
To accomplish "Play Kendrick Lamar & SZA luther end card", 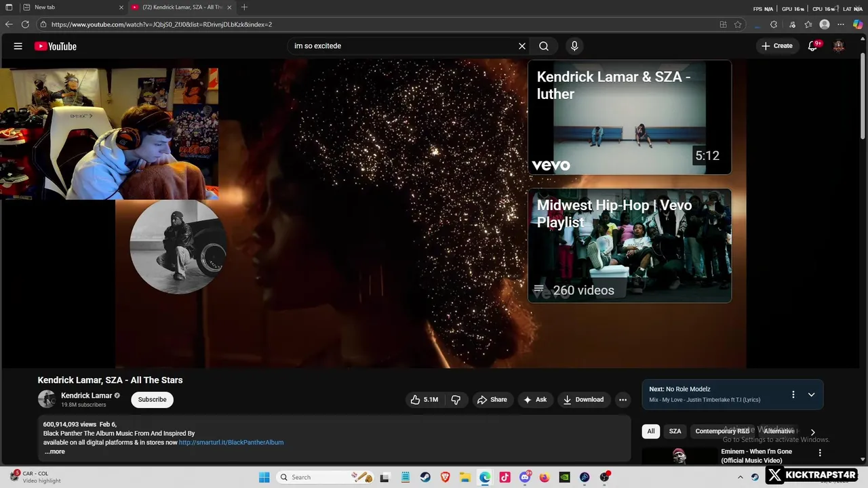I will pos(629,117).
